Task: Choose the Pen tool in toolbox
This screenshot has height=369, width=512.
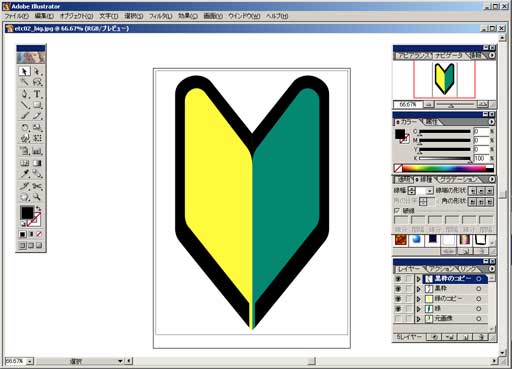Action: (x=25, y=94)
